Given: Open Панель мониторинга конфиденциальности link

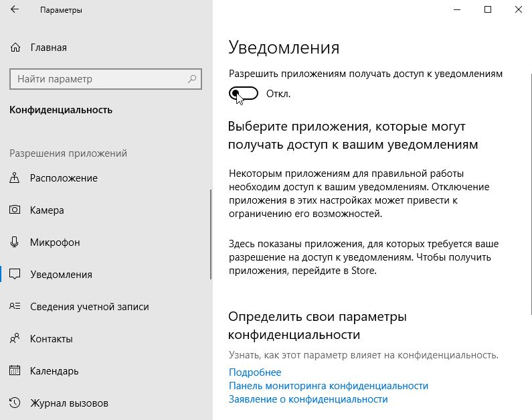Looking at the screenshot, I should 329,386.
